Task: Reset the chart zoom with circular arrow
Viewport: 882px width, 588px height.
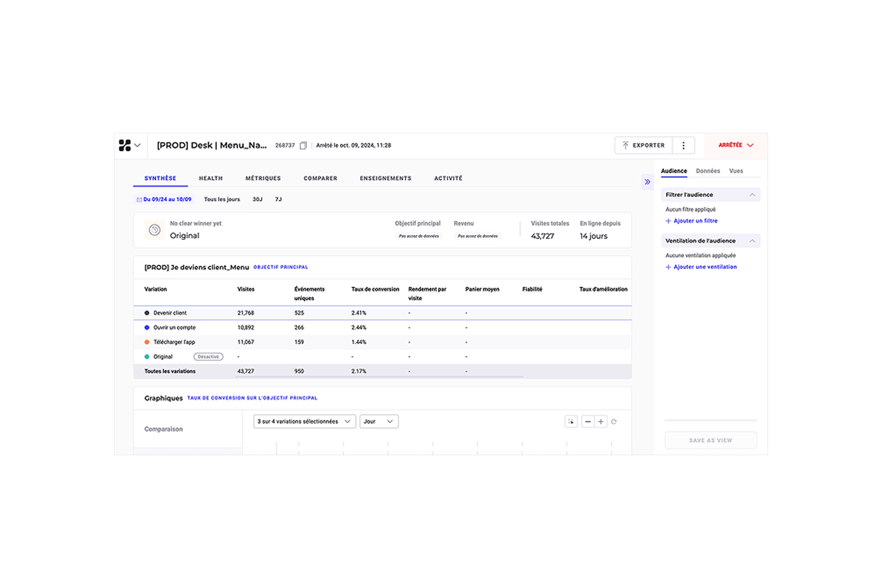Action: (x=614, y=422)
